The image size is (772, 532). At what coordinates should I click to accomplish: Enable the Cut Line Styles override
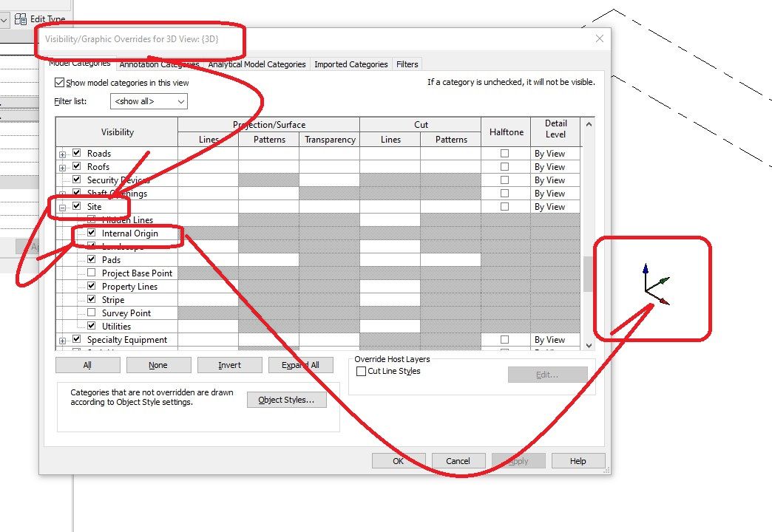click(x=362, y=372)
